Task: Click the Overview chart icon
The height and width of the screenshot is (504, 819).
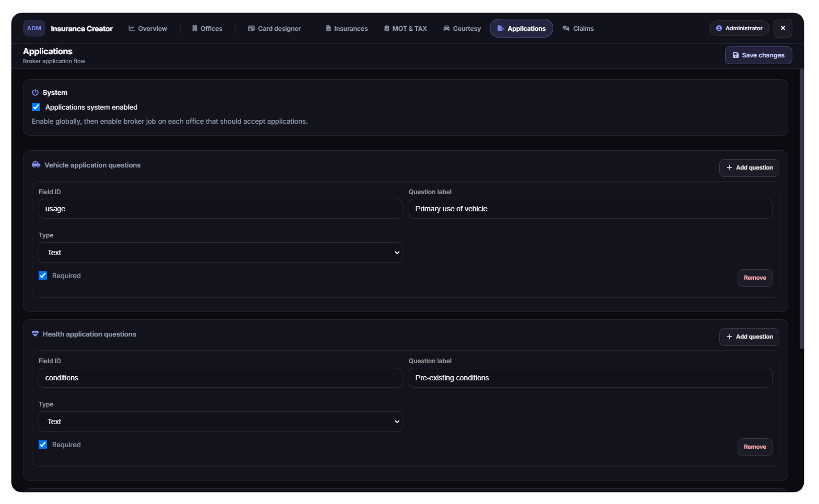Action: point(132,28)
